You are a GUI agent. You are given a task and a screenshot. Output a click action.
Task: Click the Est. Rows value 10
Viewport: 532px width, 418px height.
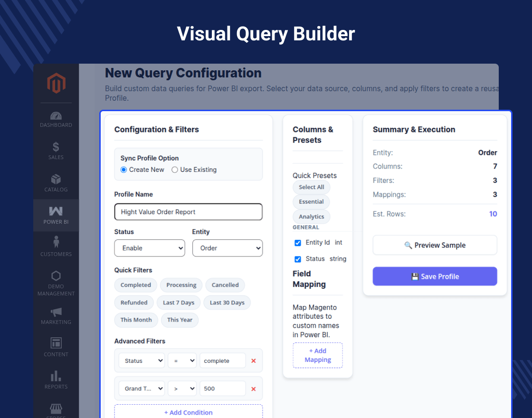point(493,214)
